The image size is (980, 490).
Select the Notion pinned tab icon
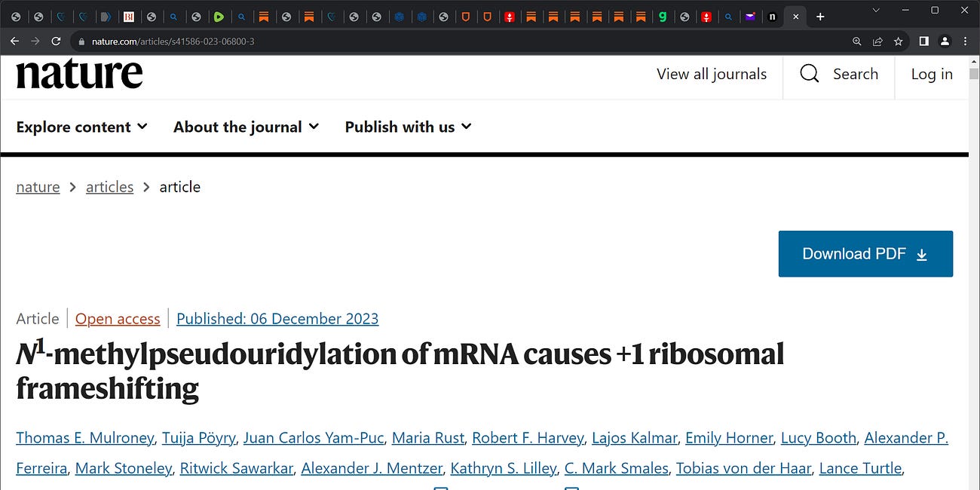[772, 16]
